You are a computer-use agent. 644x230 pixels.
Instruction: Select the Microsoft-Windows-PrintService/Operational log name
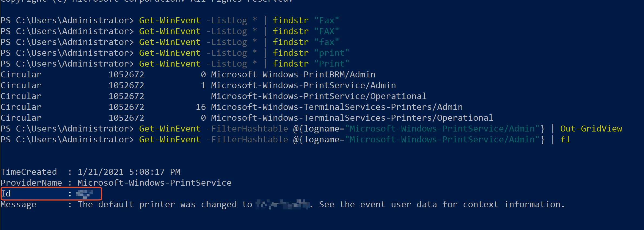(x=318, y=96)
